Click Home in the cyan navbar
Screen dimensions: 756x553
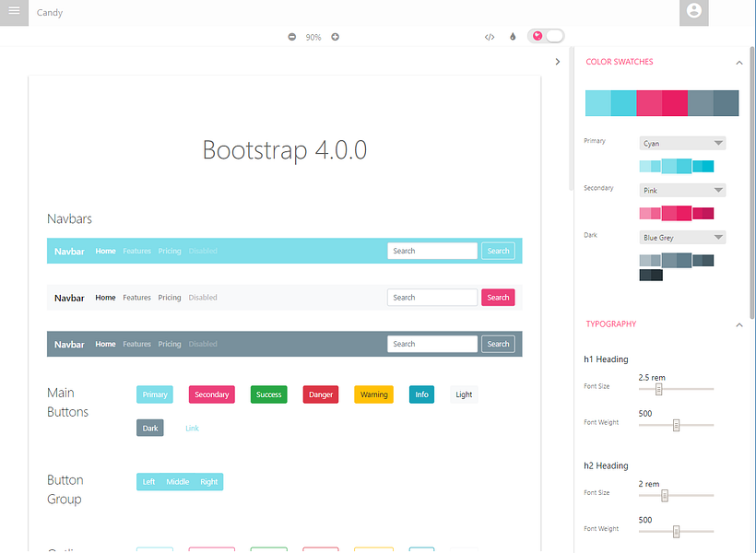click(105, 251)
